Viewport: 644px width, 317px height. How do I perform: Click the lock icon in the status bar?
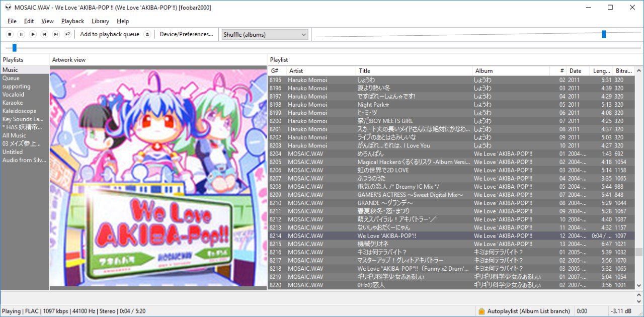click(x=481, y=311)
